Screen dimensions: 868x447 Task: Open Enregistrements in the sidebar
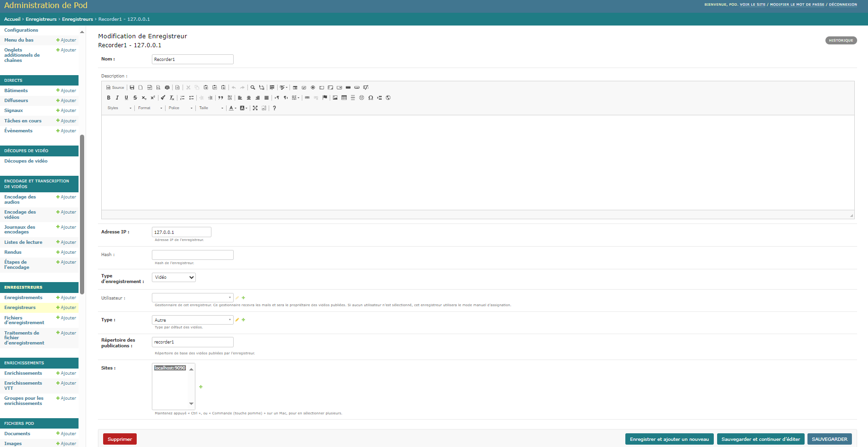[23, 298]
